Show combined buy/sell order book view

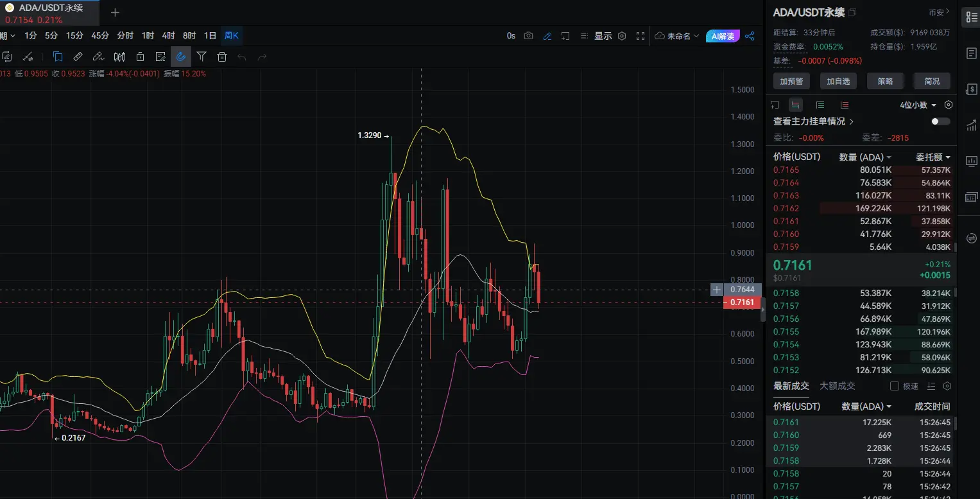tap(796, 105)
